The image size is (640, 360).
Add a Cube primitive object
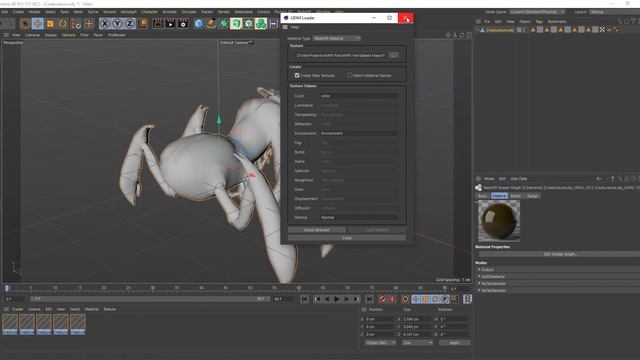[198, 24]
